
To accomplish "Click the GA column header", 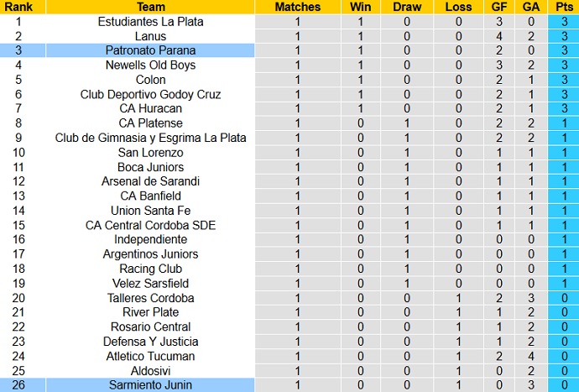I will tap(530, 7).
